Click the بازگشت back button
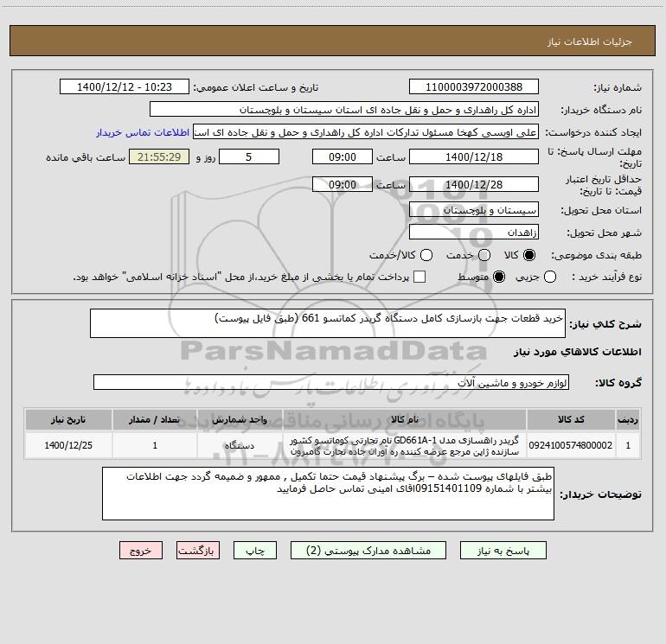The height and width of the screenshot is (644, 666). pos(198,550)
